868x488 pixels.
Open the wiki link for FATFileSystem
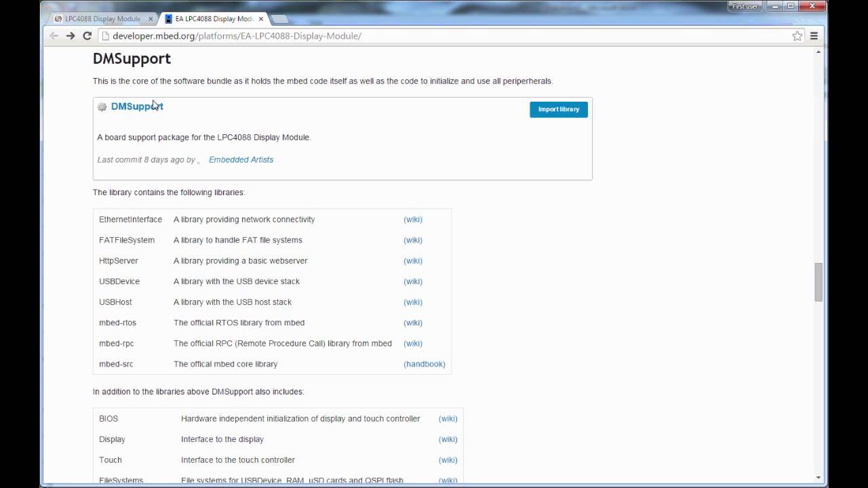413,240
